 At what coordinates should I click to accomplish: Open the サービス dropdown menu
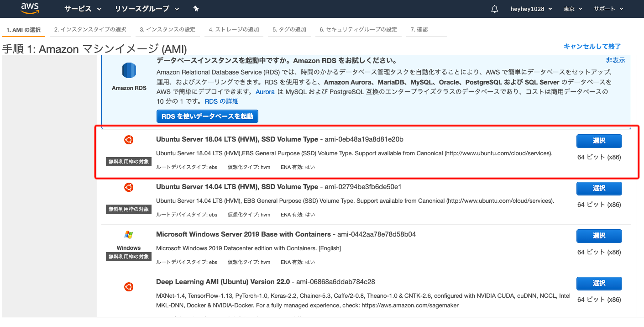click(83, 9)
